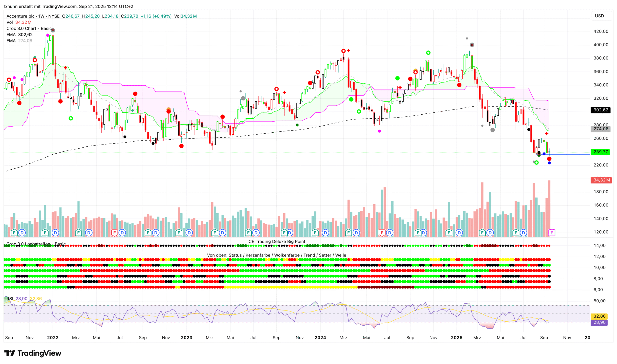Click the red 34,32 M volume axis label
The height and width of the screenshot is (364, 617).
601,180
